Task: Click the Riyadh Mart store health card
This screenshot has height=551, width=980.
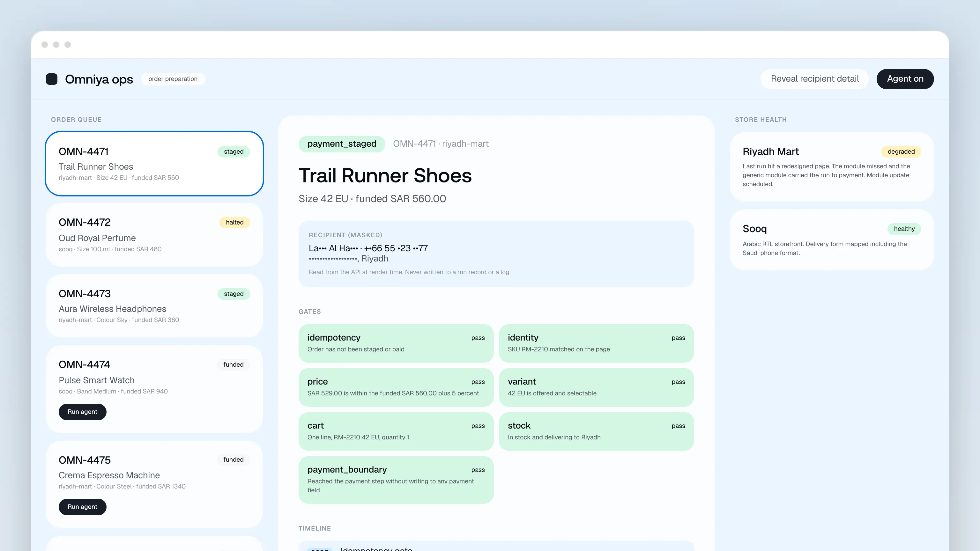Action: (832, 167)
